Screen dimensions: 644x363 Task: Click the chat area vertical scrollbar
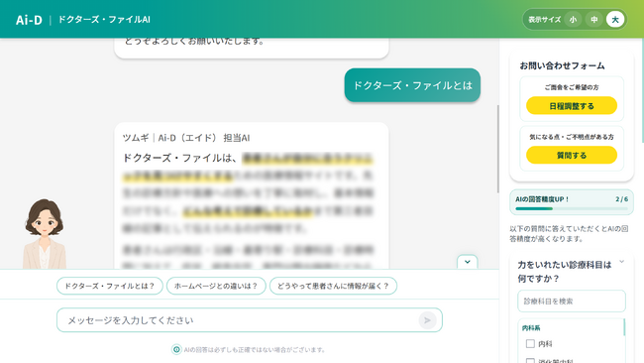pos(498,149)
